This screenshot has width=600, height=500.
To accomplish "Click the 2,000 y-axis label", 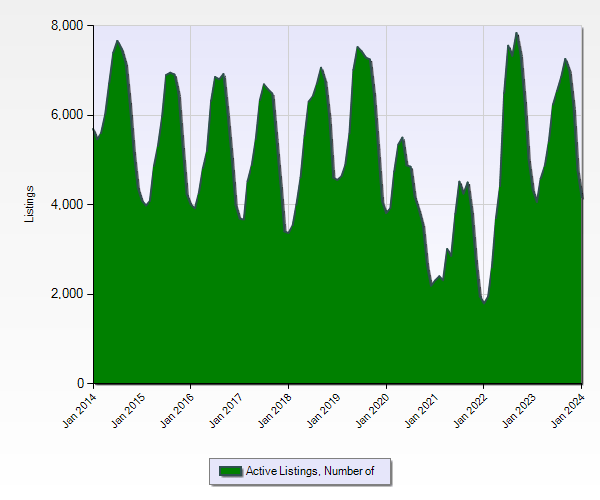I will [x=67, y=294].
